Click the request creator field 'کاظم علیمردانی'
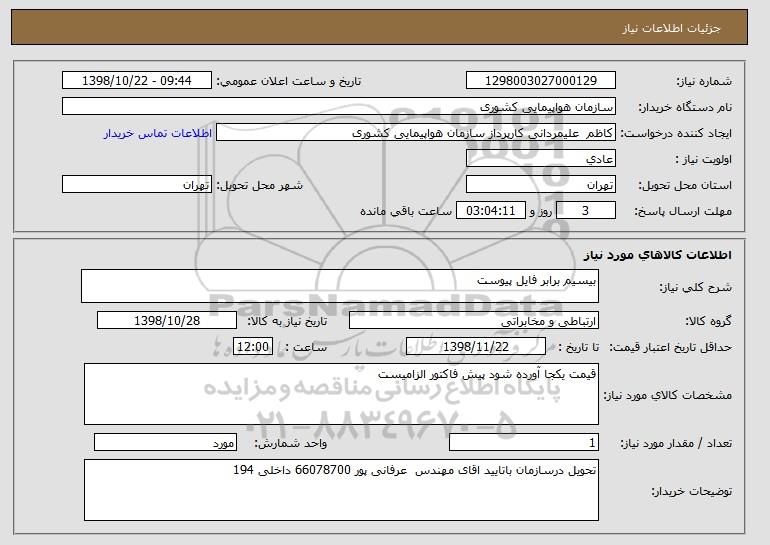The image size is (770, 545). tap(416, 133)
